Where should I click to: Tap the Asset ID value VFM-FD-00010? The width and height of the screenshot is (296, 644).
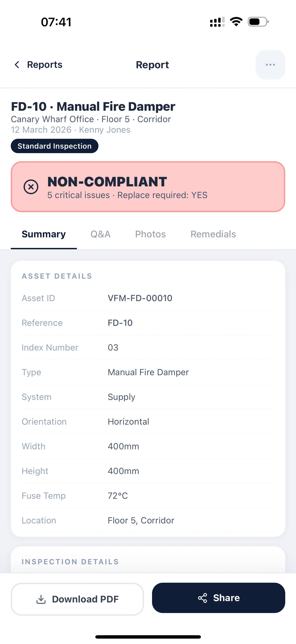point(140,298)
